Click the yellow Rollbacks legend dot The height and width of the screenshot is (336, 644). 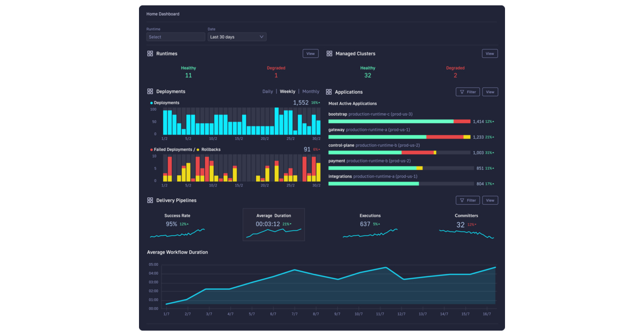[x=198, y=150]
